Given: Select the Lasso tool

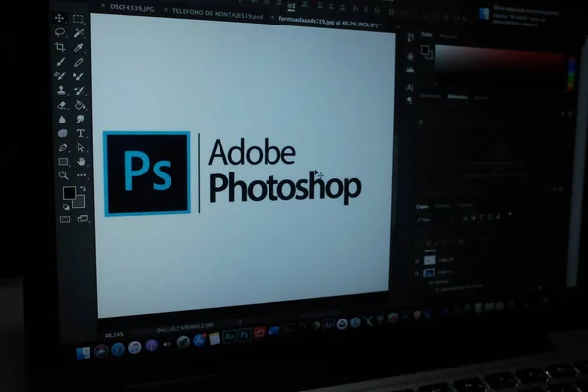Looking at the screenshot, I should [x=60, y=32].
